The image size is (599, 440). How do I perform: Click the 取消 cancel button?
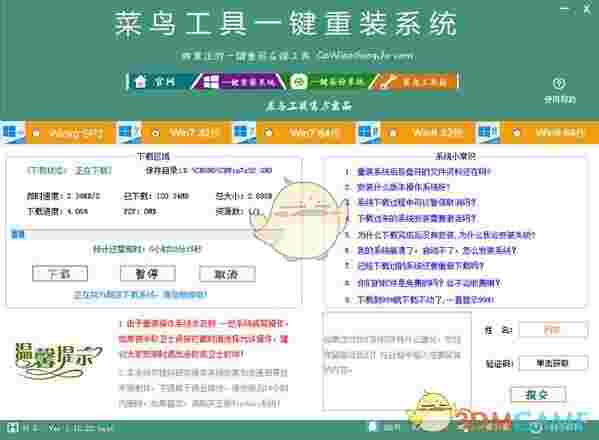pos(227,274)
